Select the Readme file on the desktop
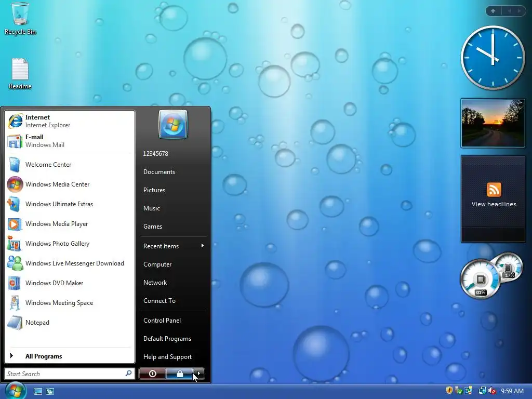Viewport: 532px width, 399px height. click(x=20, y=74)
